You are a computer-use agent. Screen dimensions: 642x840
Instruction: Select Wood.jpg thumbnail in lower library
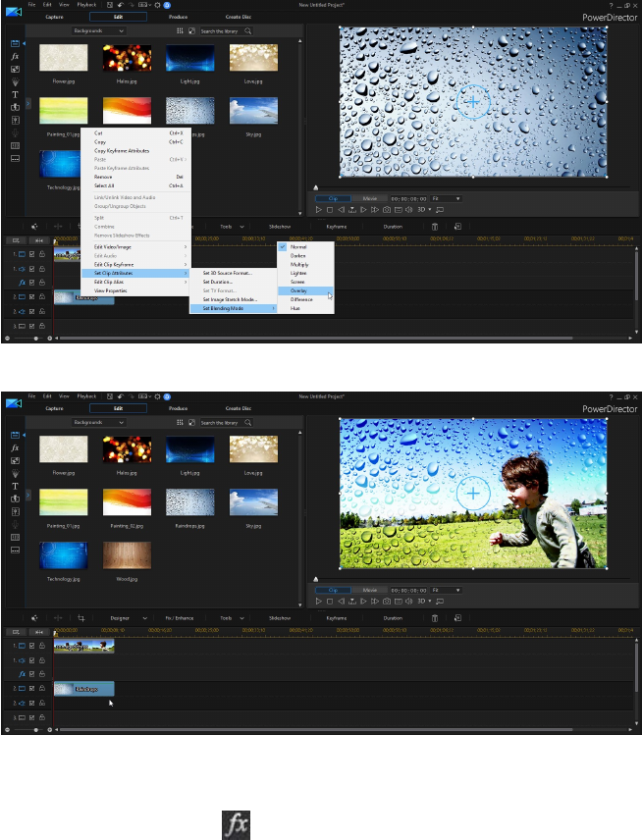(127, 555)
